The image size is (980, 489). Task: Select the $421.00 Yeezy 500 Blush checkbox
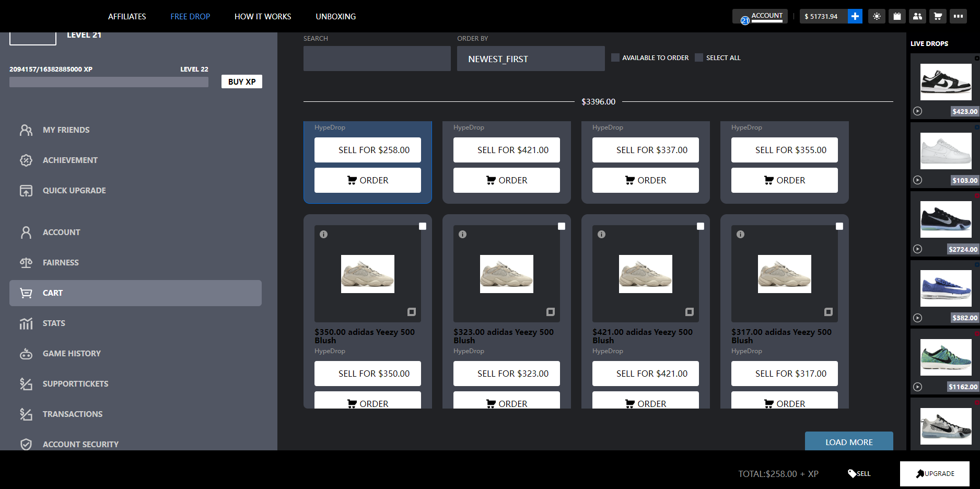pos(701,226)
